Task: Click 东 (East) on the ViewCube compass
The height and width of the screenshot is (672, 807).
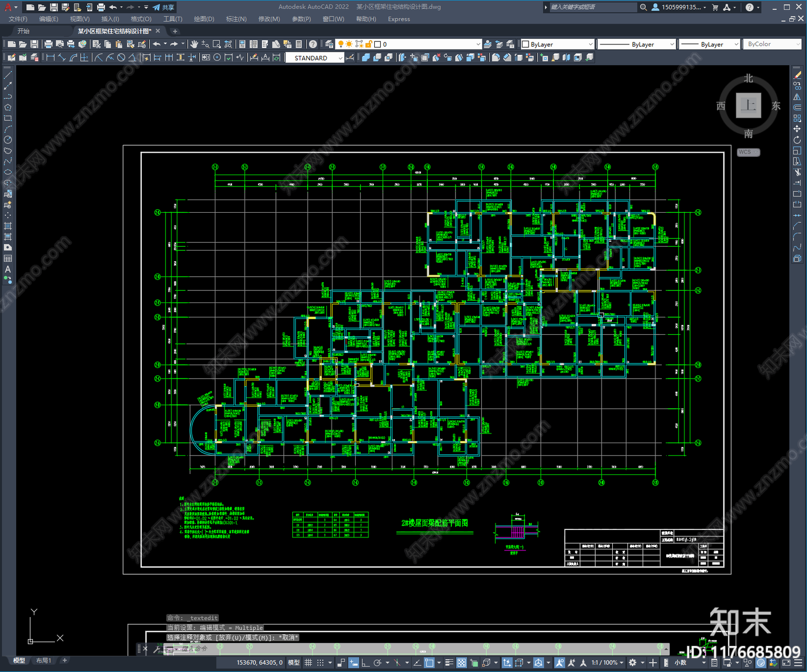Action: click(776, 106)
